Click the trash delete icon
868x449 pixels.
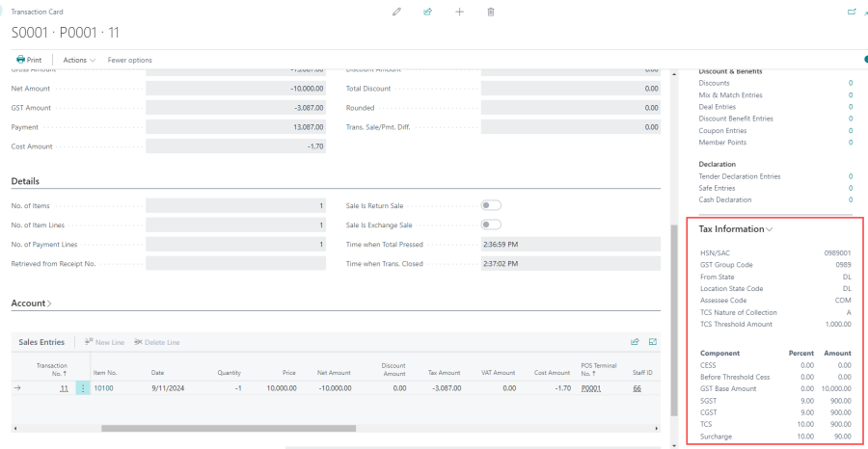pos(491,12)
